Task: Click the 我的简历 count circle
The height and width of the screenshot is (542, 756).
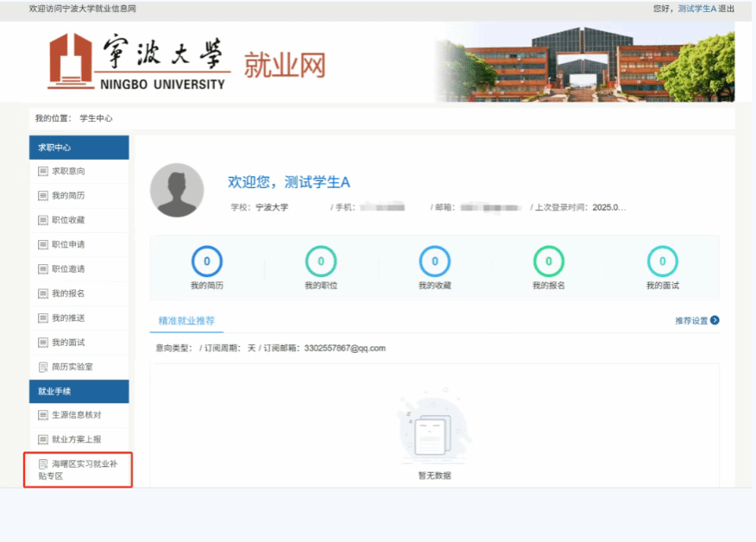Action: click(x=207, y=262)
